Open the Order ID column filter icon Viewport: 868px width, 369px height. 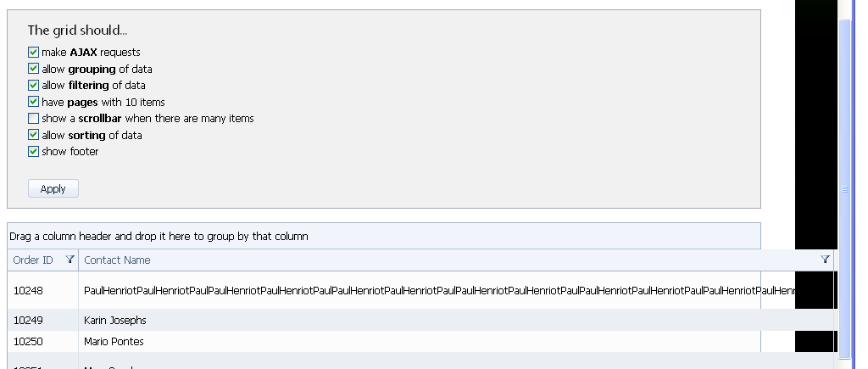[x=70, y=260]
